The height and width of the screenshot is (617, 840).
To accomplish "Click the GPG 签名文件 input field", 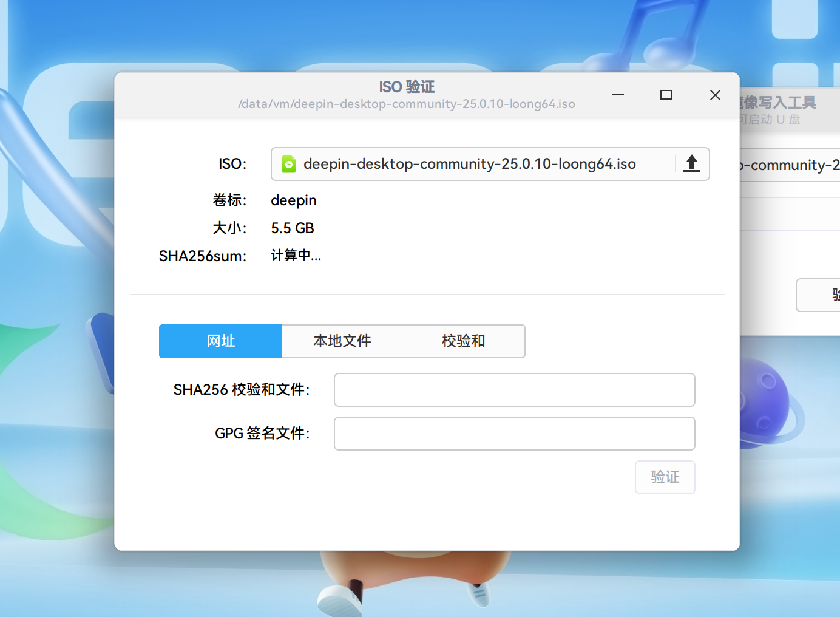I will [x=514, y=434].
